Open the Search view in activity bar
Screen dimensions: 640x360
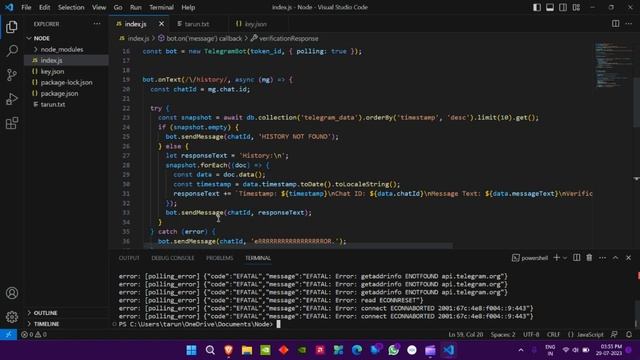pyautogui.click(x=12, y=51)
